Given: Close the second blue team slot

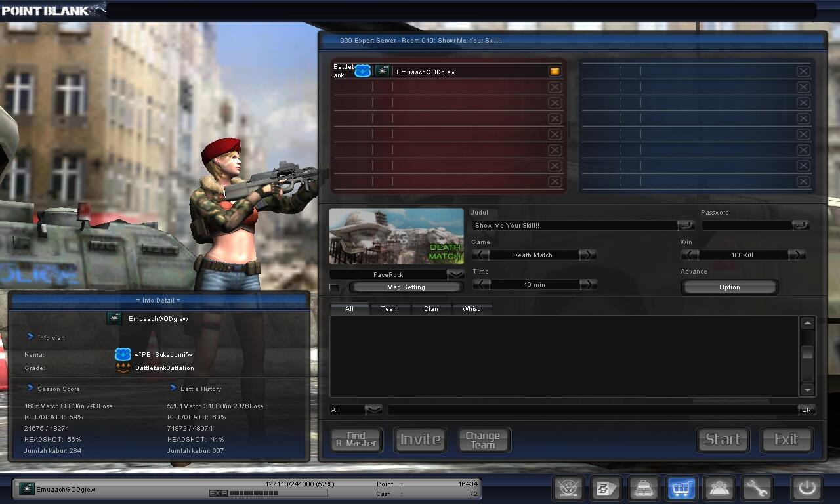Looking at the screenshot, I should (803, 87).
